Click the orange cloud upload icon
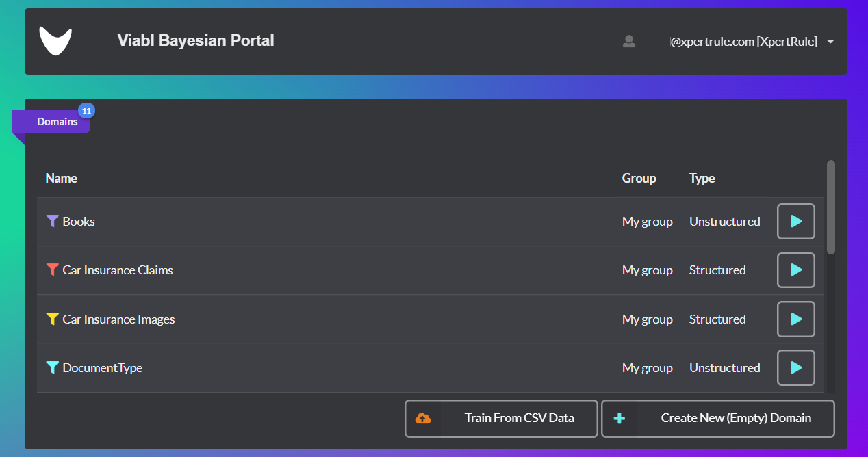Viewport: 868px width, 457px height. point(423,418)
